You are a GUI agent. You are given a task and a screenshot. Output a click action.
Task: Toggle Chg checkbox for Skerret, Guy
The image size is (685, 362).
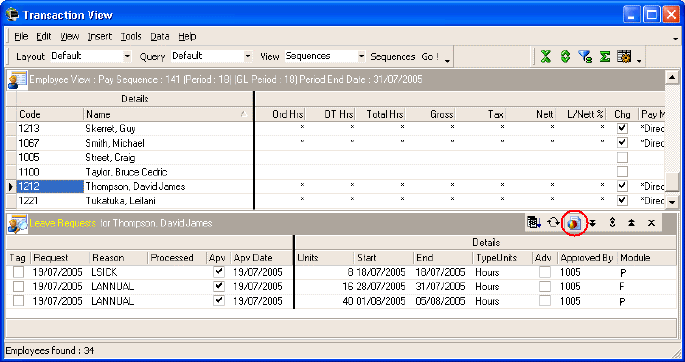tap(622, 128)
